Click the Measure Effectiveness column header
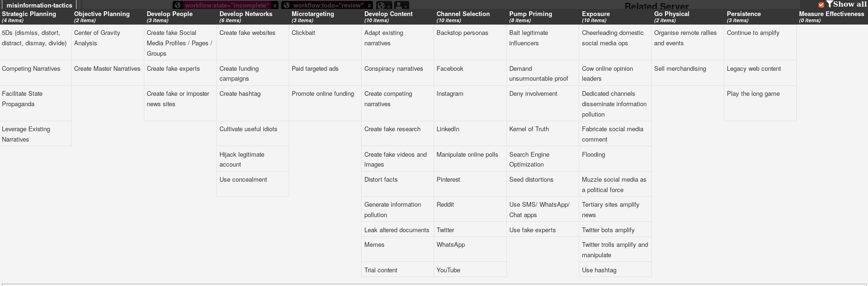This screenshot has width=868, height=286. (x=831, y=14)
